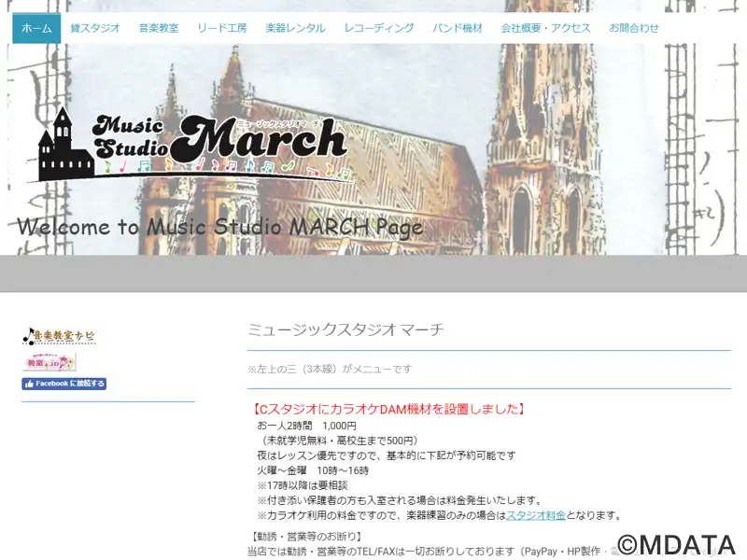Image resolution: width=747 pixels, height=560 pixels.
Task: Open 楽器レンタル menu item
Action: point(295,28)
